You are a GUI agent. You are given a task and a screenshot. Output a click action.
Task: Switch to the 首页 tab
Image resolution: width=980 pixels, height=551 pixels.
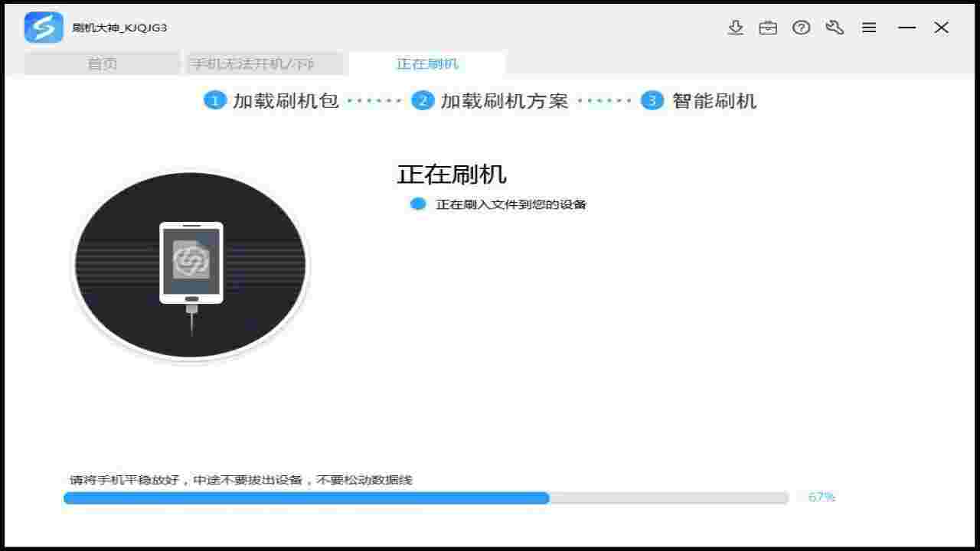pos(100,64)
